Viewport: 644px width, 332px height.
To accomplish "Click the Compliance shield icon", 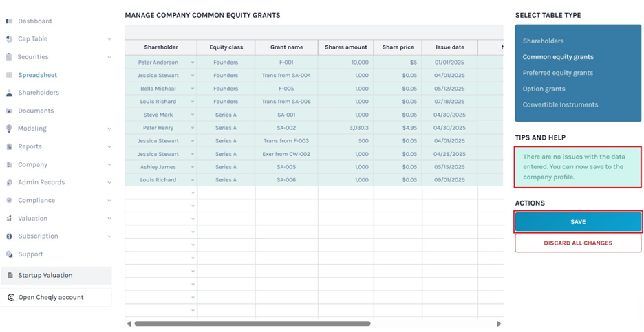I will (x=9, y=200).
